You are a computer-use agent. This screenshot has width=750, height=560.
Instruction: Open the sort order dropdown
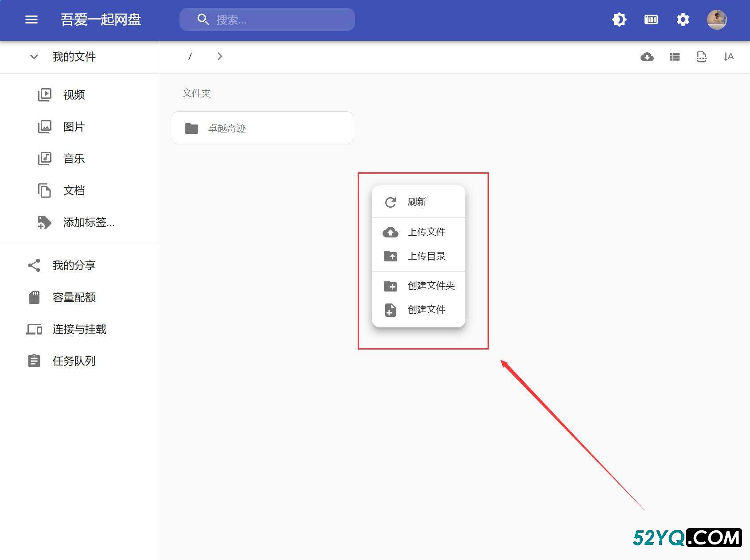[x=728, y=57]
